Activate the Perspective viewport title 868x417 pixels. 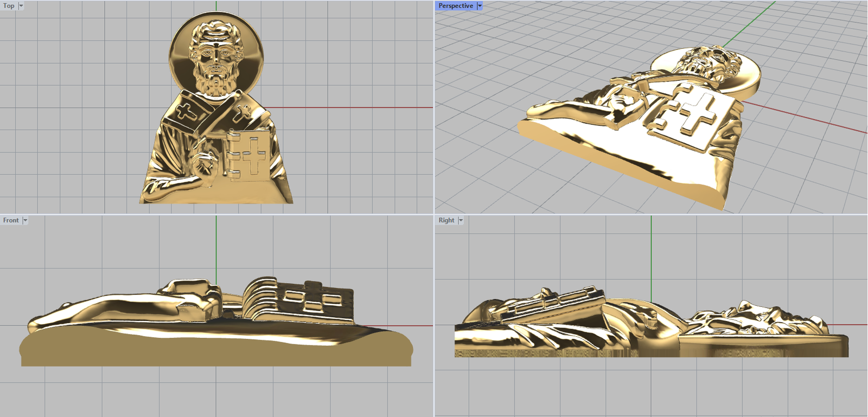455,6
